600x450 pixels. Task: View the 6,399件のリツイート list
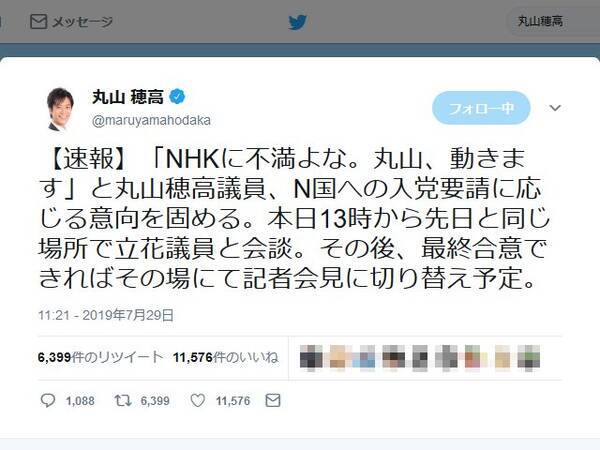point(101,357)
